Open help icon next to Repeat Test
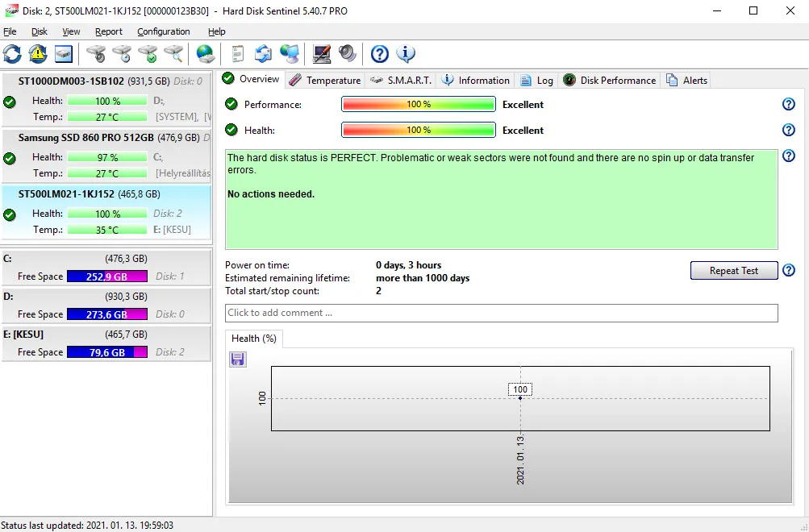Viewport: 809px width, 532px height. (788, 270)
